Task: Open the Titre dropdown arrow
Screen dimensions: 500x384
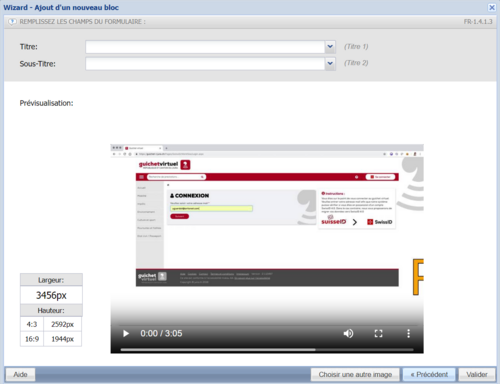Action: tap(330, 47)
